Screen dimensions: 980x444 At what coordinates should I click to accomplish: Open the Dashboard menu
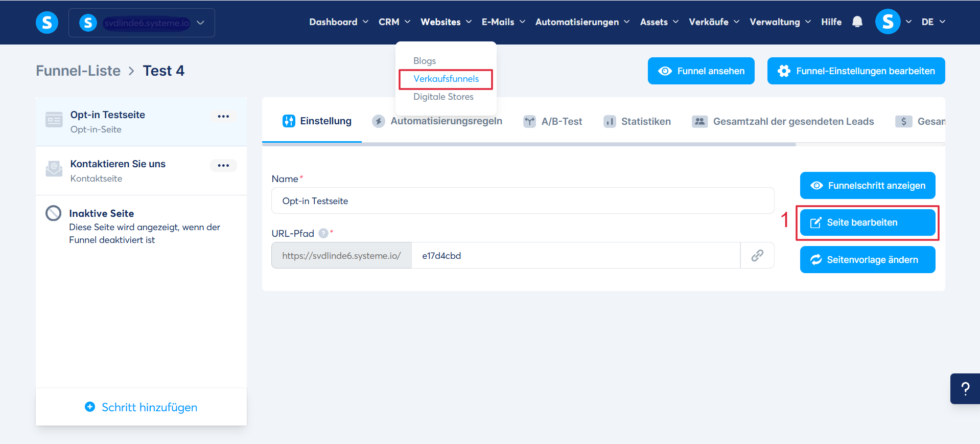coord(339,22)
